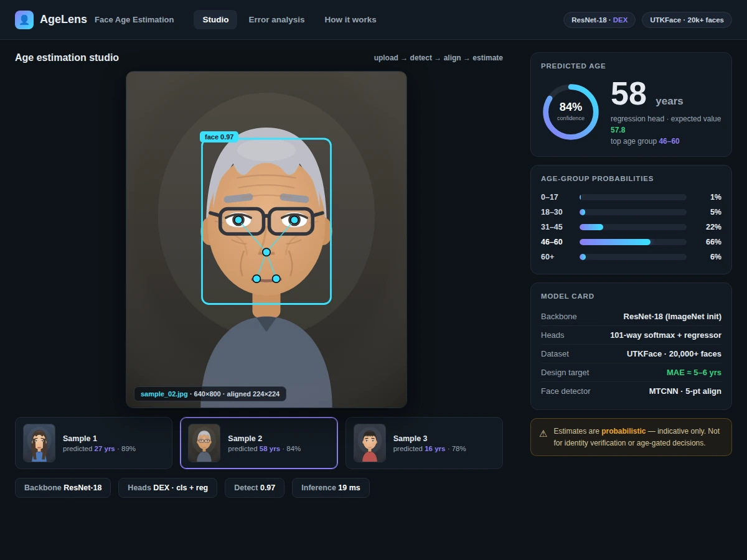This screenshot has height=560, width=747.
Task: Open the Studio tab
Action: coord(215,20)
